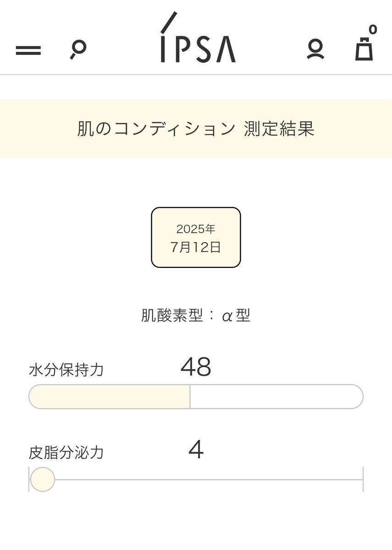The height and width of the screenshot is (550, 392).
Task: Click the 皮脂分泌力 label
Action: 66,452
